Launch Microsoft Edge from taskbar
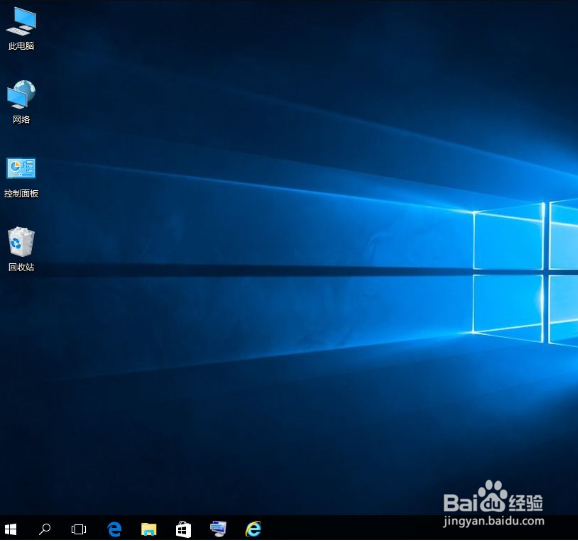Viewport: 578px width, 541px height. (114, 529)
